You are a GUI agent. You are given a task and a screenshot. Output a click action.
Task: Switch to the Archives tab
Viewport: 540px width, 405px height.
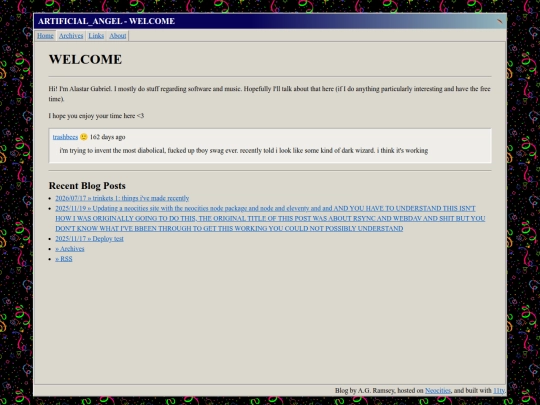71,35
